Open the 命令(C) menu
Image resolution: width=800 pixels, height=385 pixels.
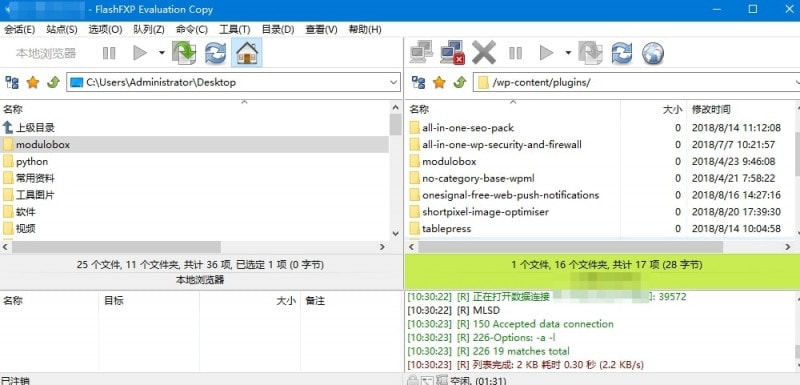[x=191, y=30]
